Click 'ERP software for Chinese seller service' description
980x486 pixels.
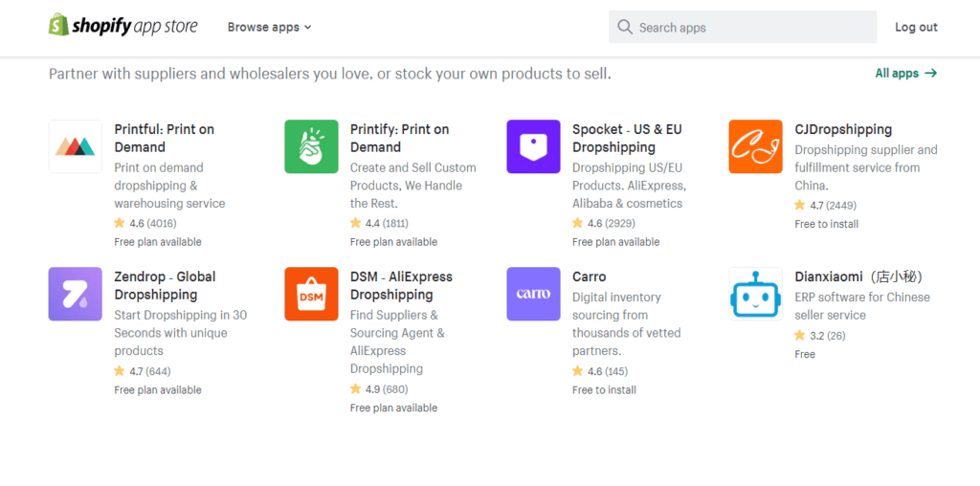pyautogui.click(x=862, y=306)
